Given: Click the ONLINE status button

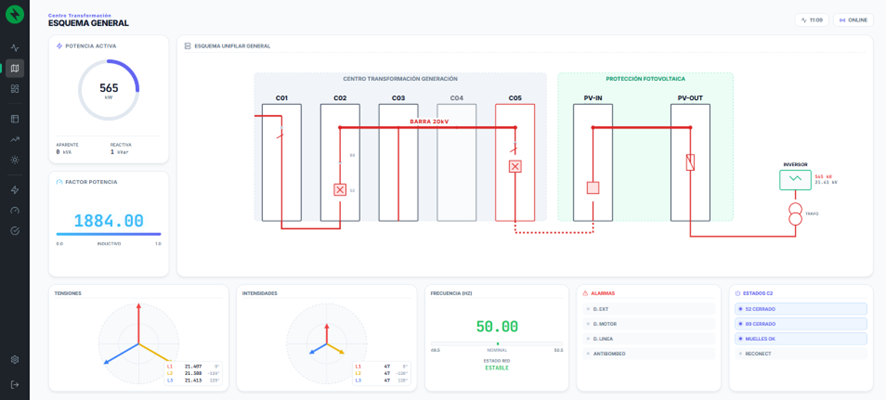Looking at the screenshot, I should pyautogui.click(x=853, y=20).
